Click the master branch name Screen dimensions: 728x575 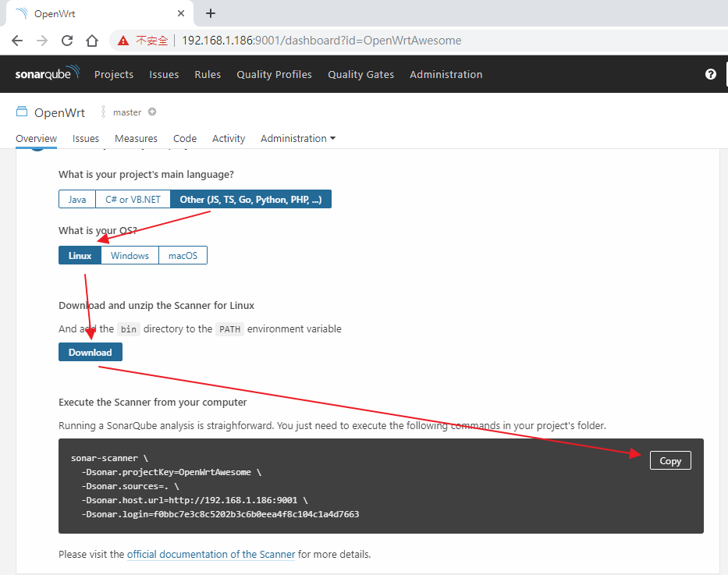pyautogui.click(x=127, y=112)
